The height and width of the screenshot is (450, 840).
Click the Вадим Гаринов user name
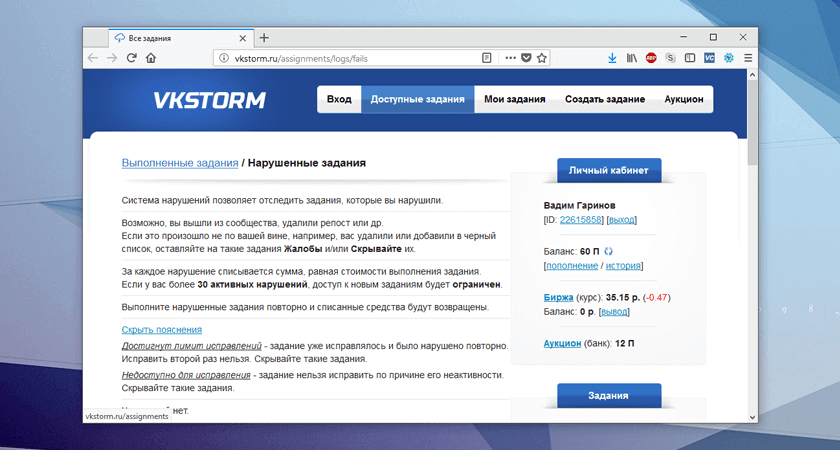point(580,205)
